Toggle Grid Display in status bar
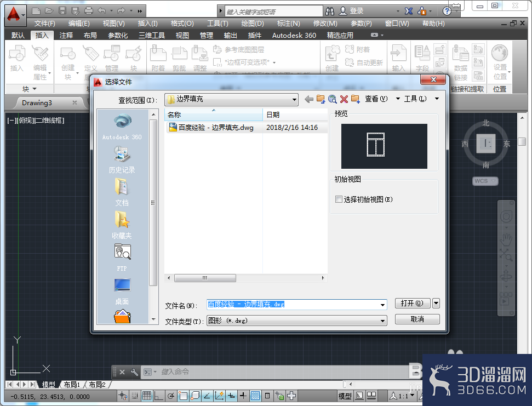 click(x=147, y=396)
